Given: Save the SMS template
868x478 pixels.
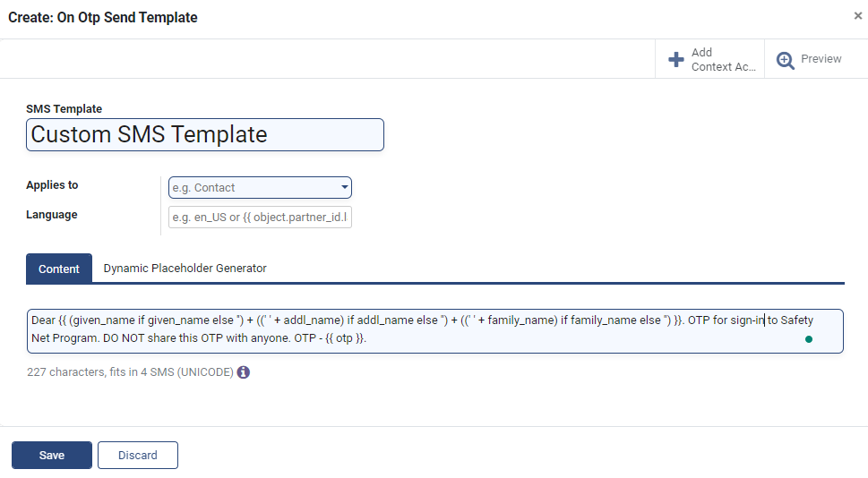Looking at the screenshot, I should pos(51,456).
